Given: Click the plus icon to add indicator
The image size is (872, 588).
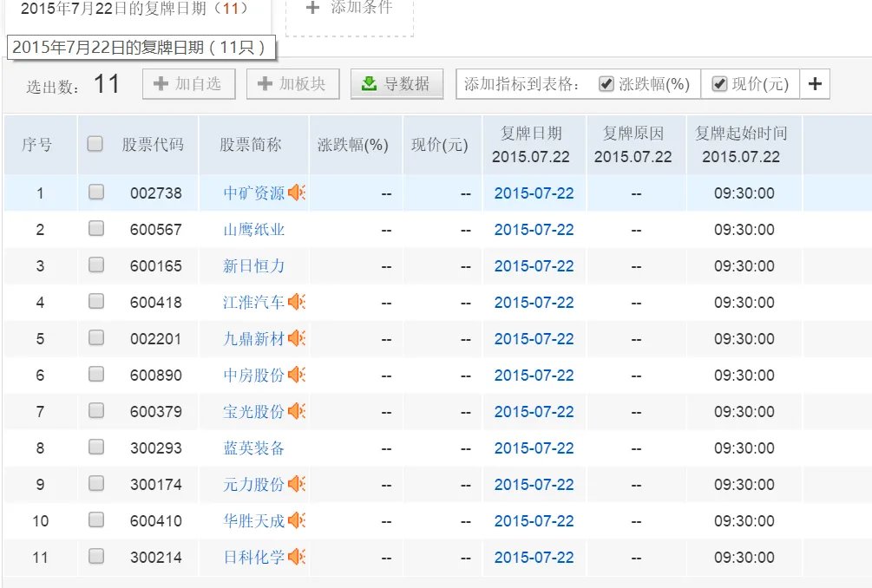Looking at the screenshot, I should point(815,84).
